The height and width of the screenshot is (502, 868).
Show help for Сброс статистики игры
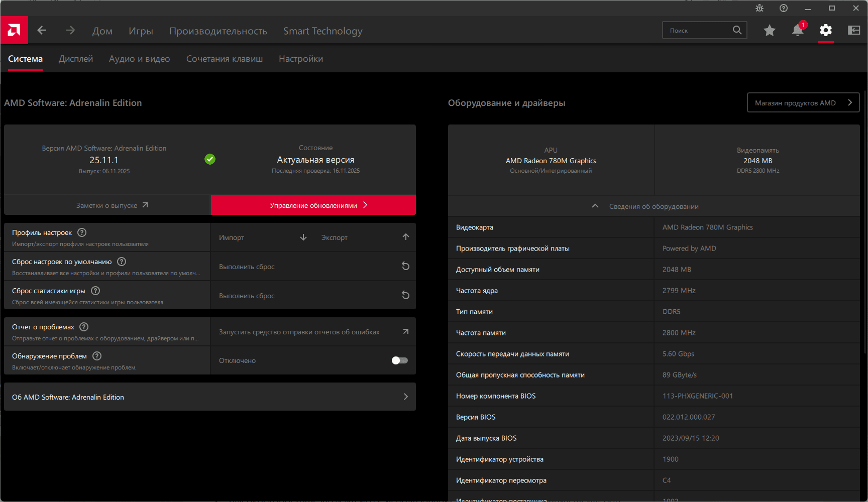pyautogui.click(x=95, y=291)
